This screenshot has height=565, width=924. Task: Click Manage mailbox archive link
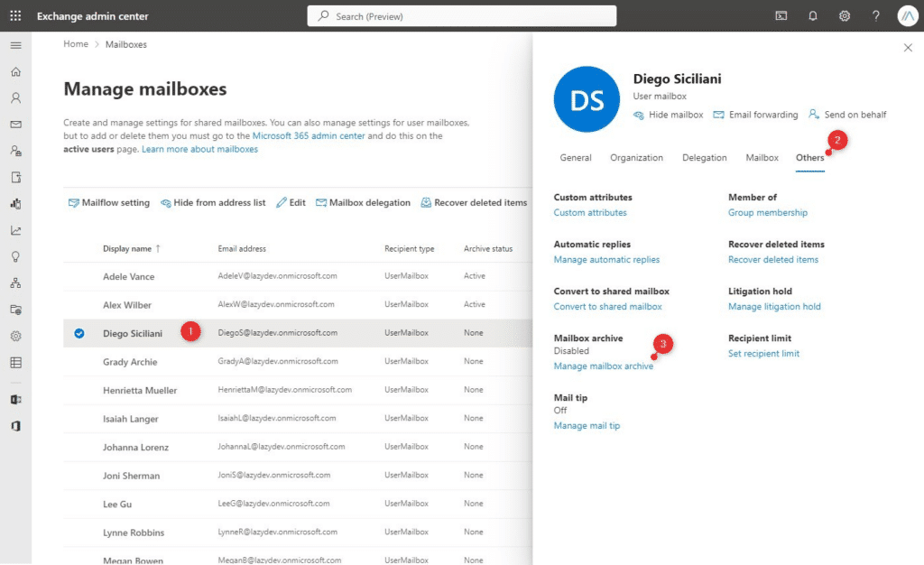[604, 366]
